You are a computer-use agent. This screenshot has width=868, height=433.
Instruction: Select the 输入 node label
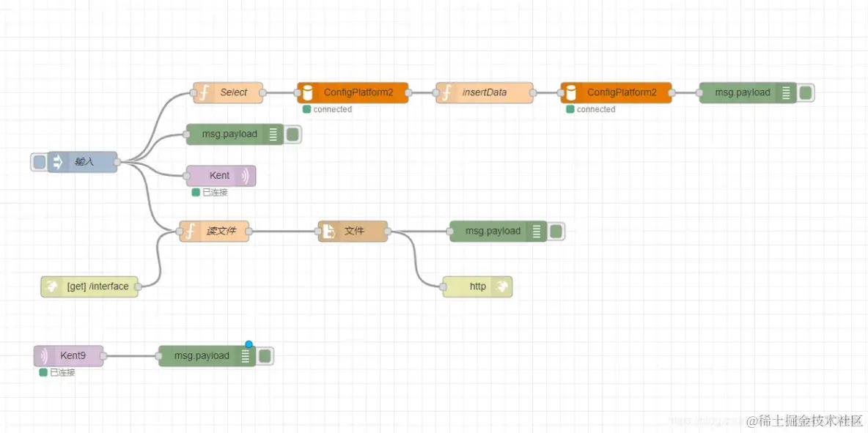(x=85, y=162)
